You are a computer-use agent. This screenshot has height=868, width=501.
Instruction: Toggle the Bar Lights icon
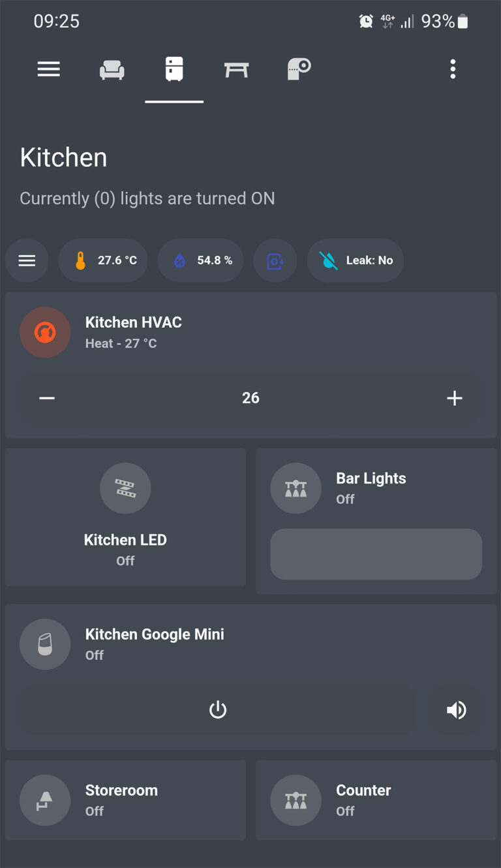[x=296, y=488]
